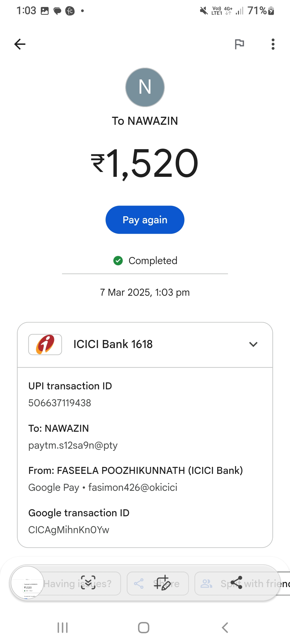This screenshot has height=644, width=290.
Task: Tap the crop and edit screenshot icon
Action: tap(162, 583)
